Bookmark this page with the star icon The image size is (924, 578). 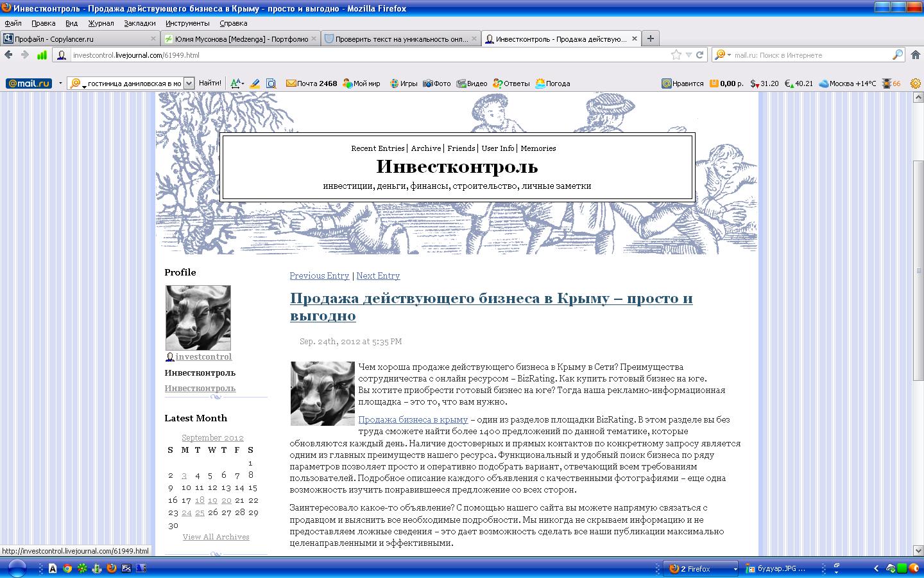click(676, 55)
